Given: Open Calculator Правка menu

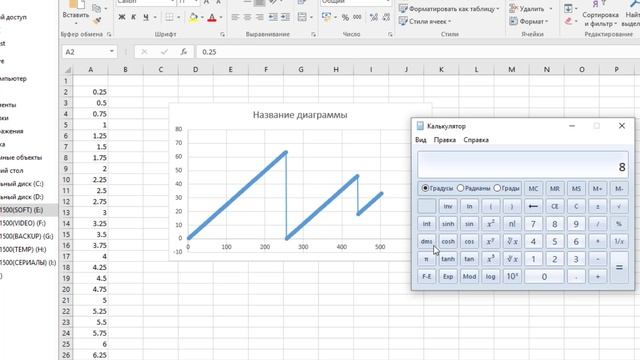Looking at the screenshot, I should click(444, 140).
